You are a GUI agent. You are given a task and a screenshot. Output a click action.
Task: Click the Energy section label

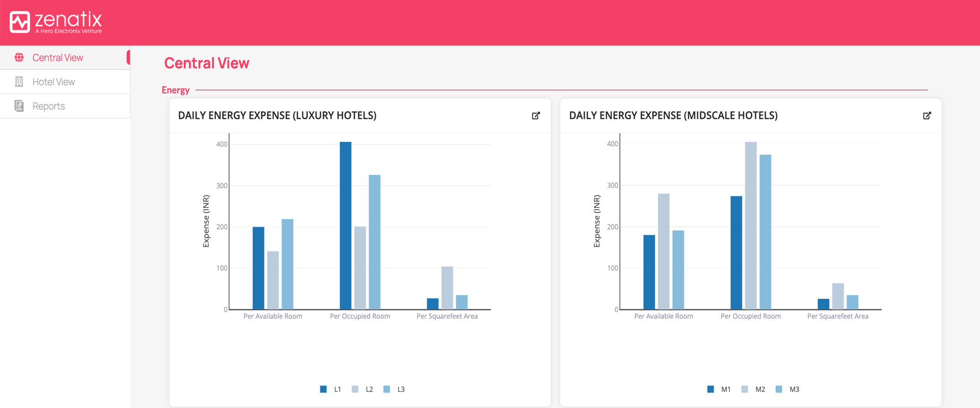click(x=176, y=90)
